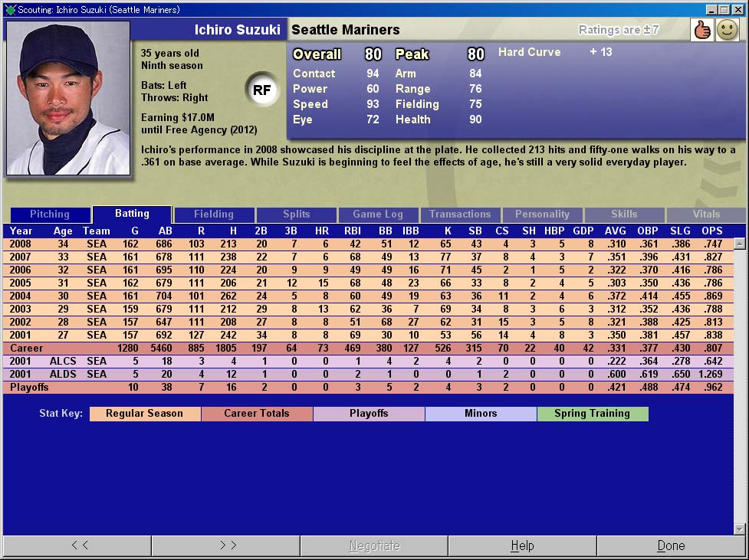Click the Contact rating 94
This screenshot has height=560, width=749.
click(x=373, y=74)
